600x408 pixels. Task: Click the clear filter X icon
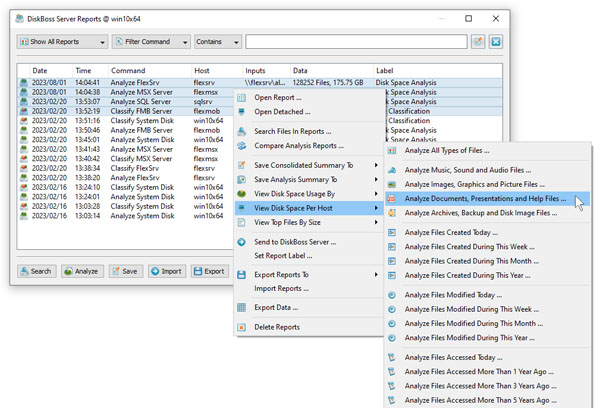[x=496, y=42]
